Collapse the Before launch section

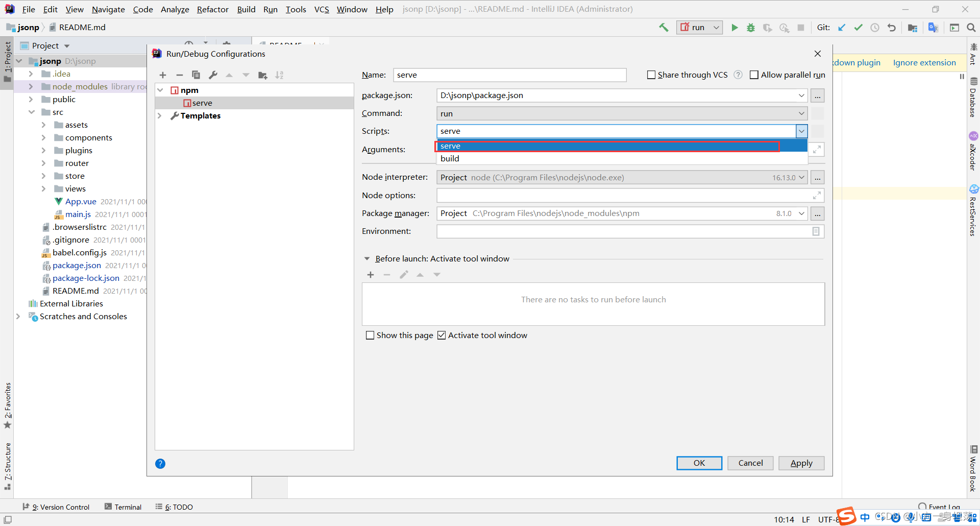(x=366, y=259)
